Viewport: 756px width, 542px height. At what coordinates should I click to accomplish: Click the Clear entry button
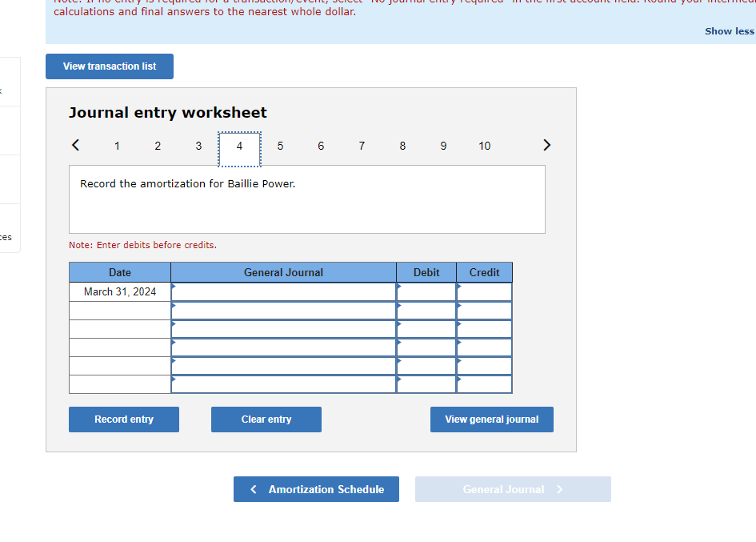pyautogui.click(x=266, y=419)
